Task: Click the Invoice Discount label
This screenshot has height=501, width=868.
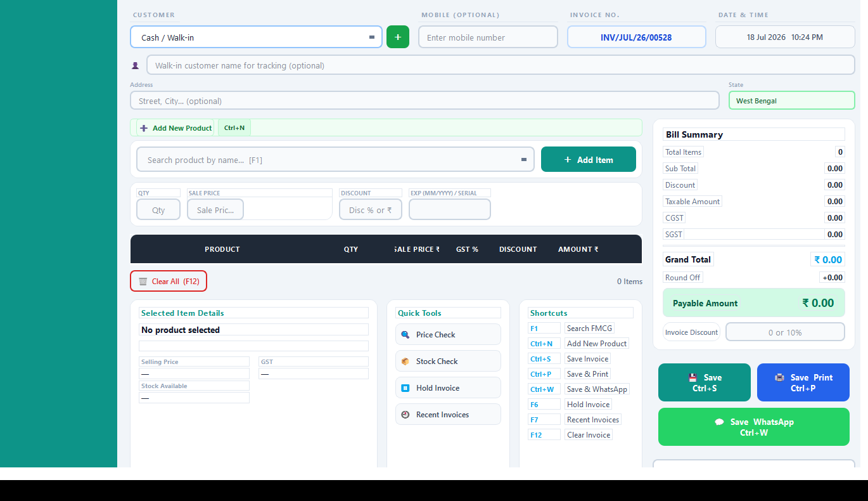Action: 691,332
